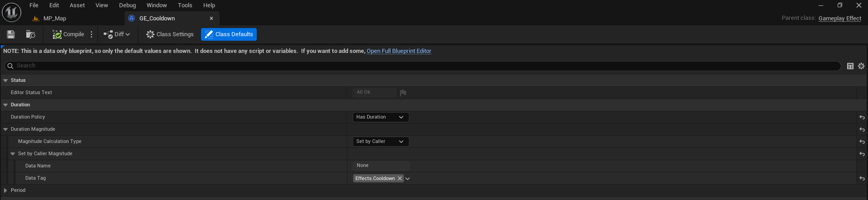Click the Effects.Cooldown tag chip

click(x=375, y=178)
